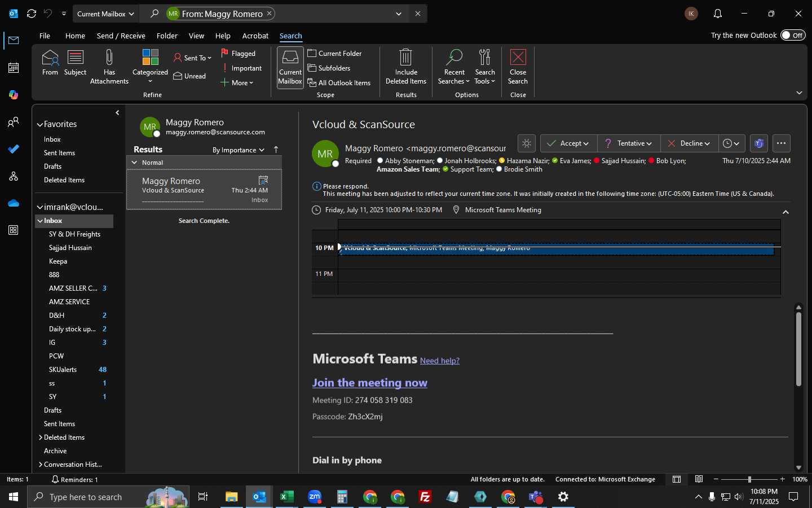
Task: Open People in the left navigation bar
Action: pos(14,122)
